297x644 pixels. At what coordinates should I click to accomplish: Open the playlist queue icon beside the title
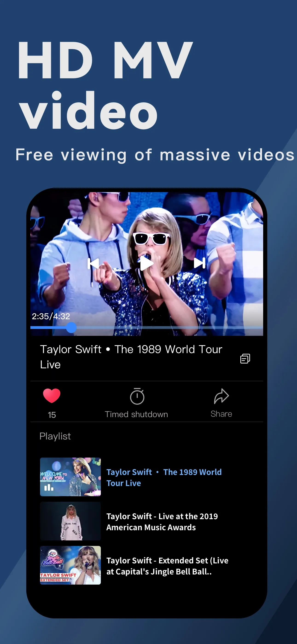click(245, 358)
